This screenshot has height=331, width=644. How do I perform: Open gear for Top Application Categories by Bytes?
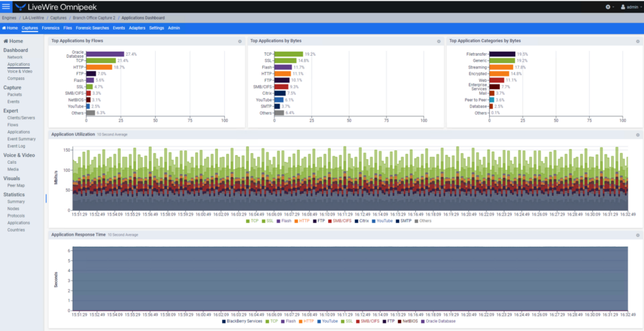(637, 41)
